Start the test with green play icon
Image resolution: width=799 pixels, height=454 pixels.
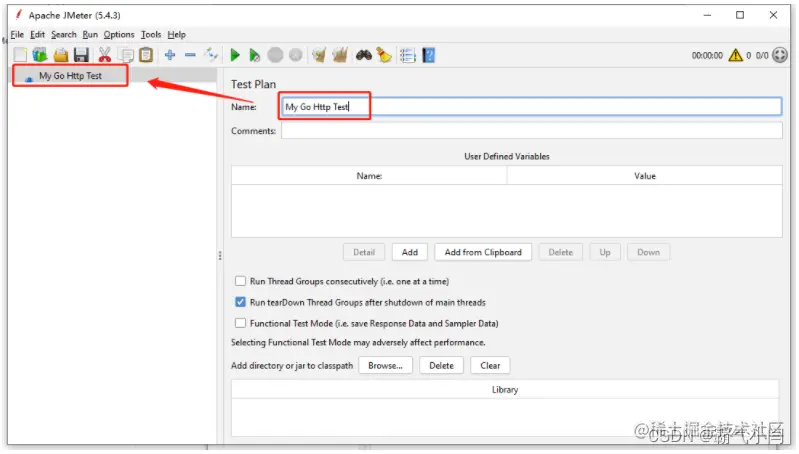[x=235, y=55]
